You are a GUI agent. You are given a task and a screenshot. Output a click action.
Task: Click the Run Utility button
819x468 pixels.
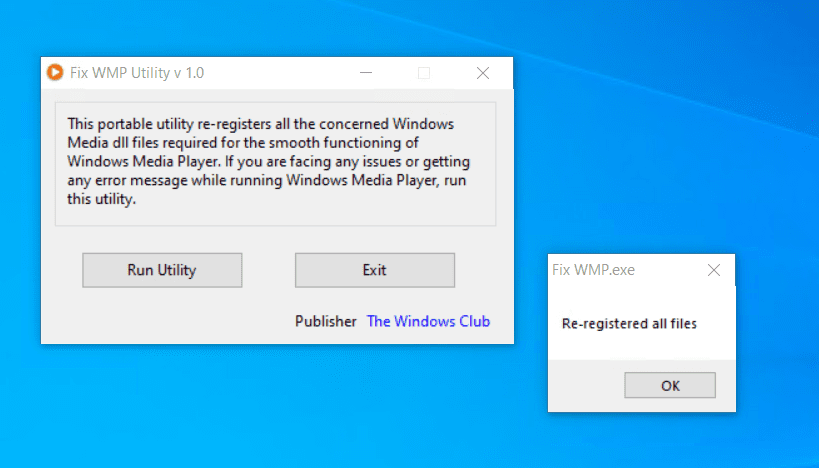[x=162, y=270]
